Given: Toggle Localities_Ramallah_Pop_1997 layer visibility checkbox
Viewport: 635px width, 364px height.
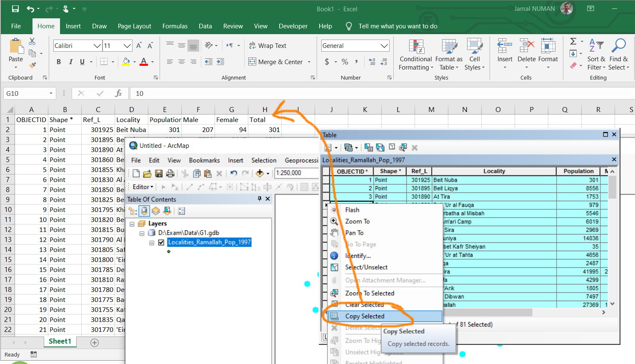Looking at the screenshot, I should pos(161,242).
